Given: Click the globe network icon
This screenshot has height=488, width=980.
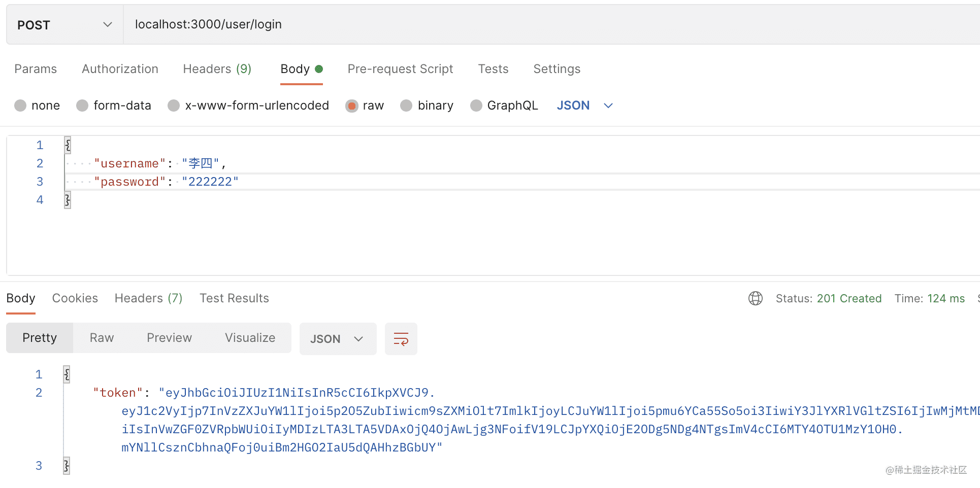Looking at the screenshot, I should tap(755, 298).
